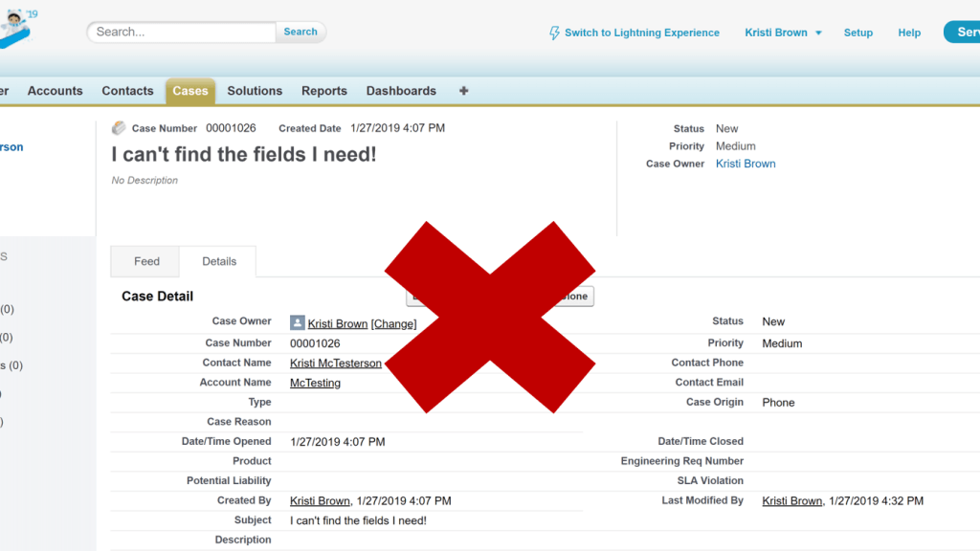The width and height of the screenshot is (980, 551).
Task: Click in the Search input field
Action: click(182, 32)
